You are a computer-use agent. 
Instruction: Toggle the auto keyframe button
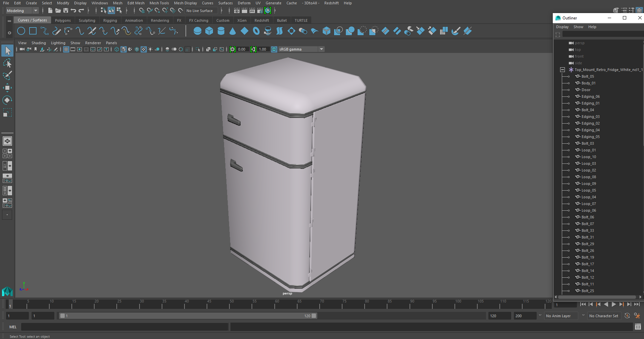coord(627,316)
